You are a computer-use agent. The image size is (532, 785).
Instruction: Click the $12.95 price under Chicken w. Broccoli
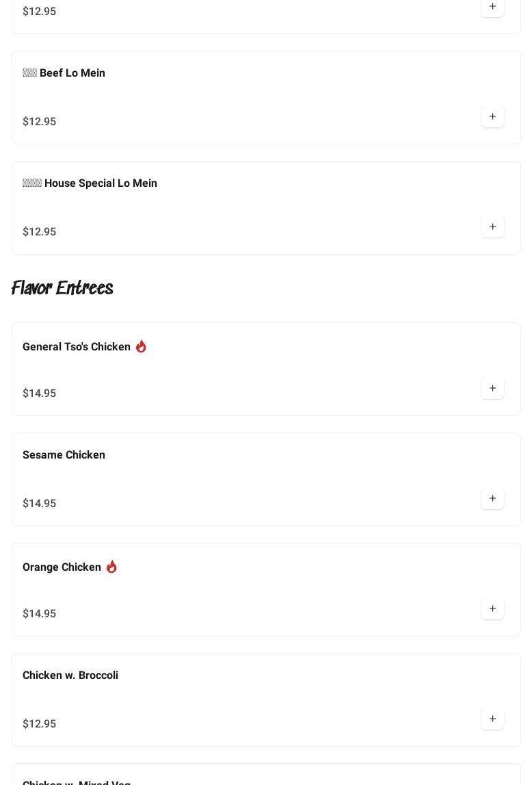tap(40, 724)
